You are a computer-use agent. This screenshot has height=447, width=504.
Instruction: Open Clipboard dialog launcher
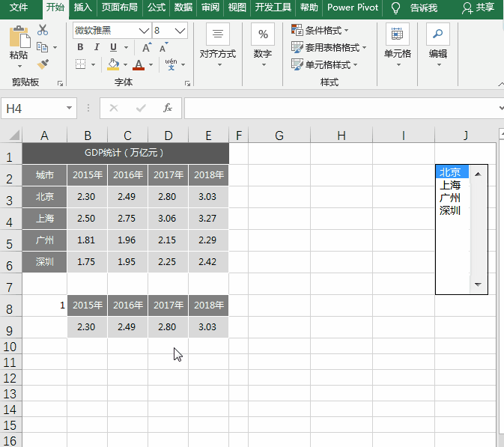coord(60,84)
